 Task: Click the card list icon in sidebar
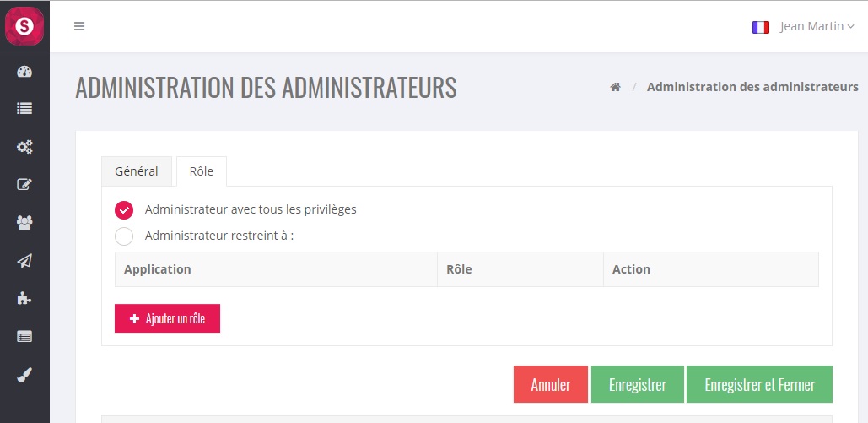pos(24,336)
